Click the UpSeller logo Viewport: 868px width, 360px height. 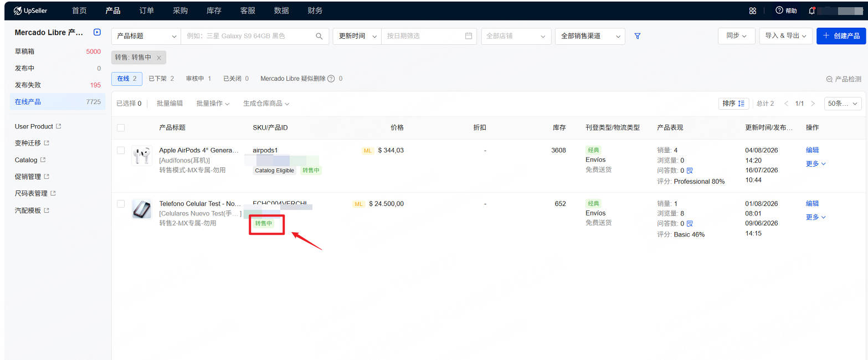click(30, 11)
